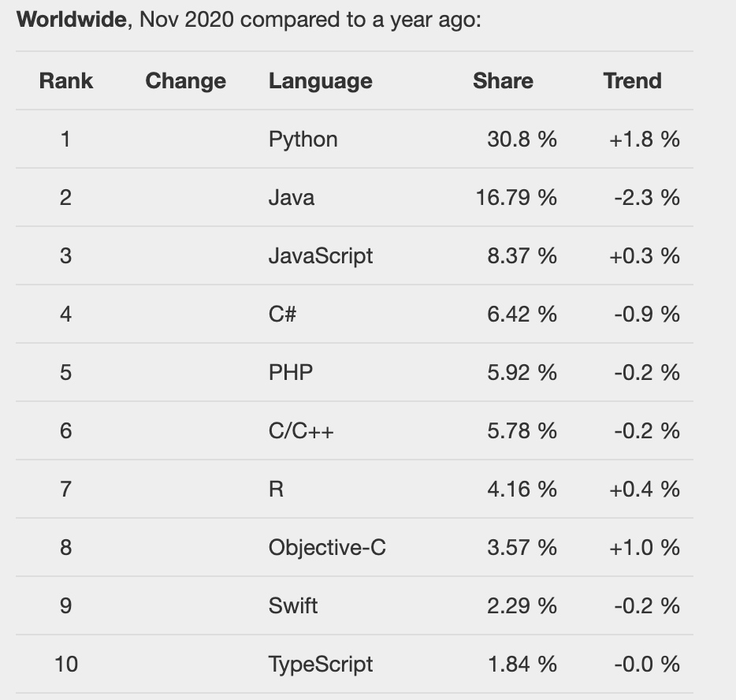
Task: Select the JavaScript language entry
Action: tap(320, 255)
